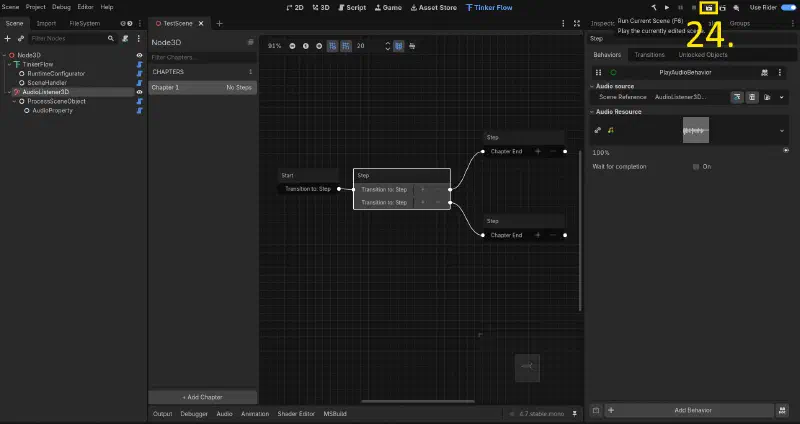Viewport: 800px width, 424px height.
Task: Collapse the ProcessSceneObject tree node
Action: pyautogui.click(x=14, y=101)
